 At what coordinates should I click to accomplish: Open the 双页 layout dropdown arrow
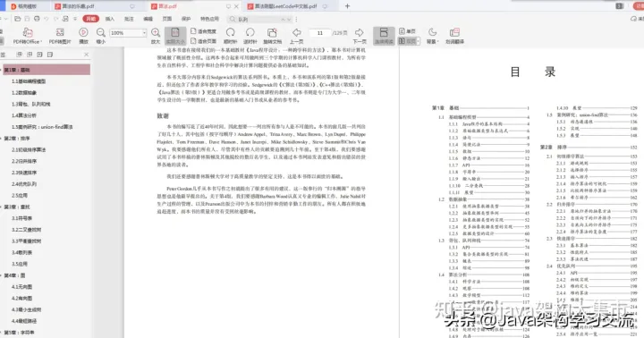(x=418, y=41)
